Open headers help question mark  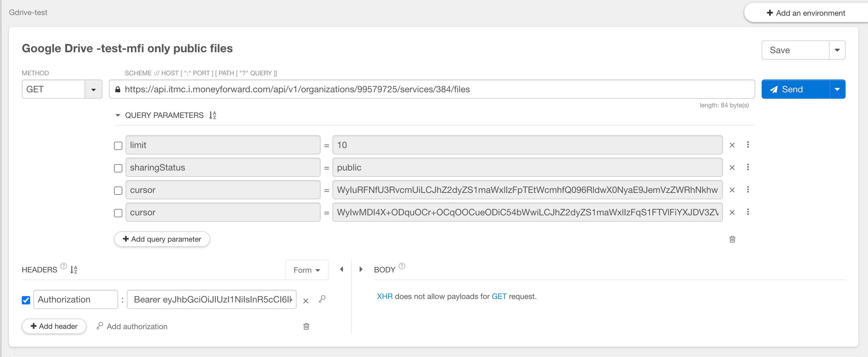pos(63,266)
